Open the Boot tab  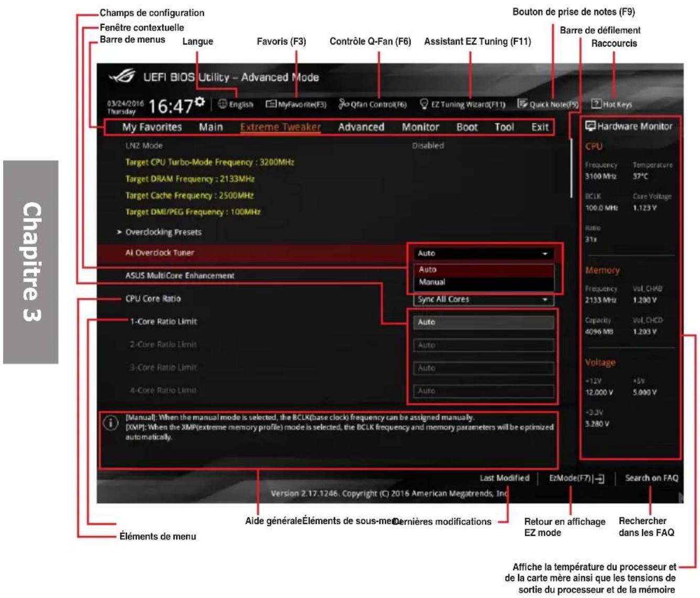(x=467, y=127)
